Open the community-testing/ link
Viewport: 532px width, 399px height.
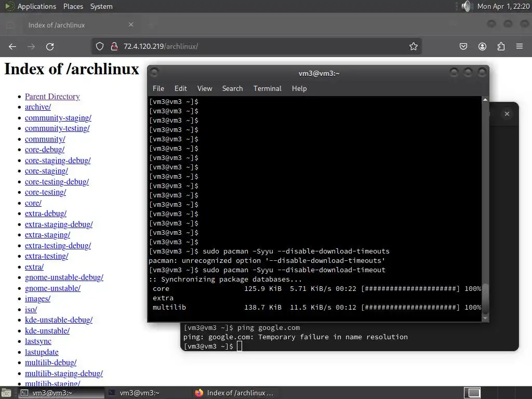point(57,128)
